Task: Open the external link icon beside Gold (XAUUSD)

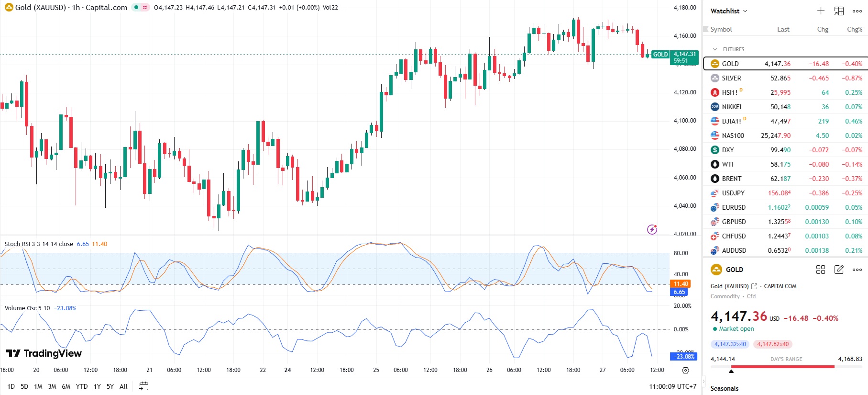Action: coord(754,286)
